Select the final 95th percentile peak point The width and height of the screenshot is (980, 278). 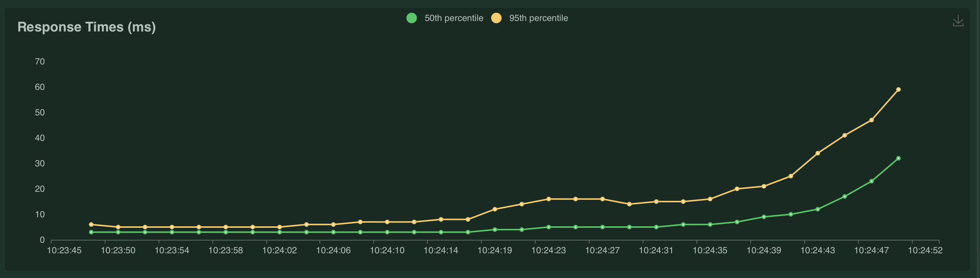(898, 90)
